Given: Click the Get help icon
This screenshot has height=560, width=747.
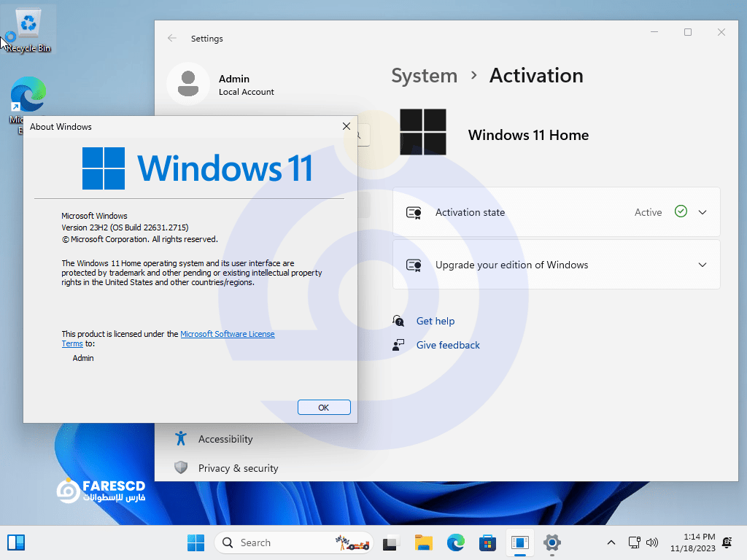Looking at the screenshot, I should (x=398, y=321).
